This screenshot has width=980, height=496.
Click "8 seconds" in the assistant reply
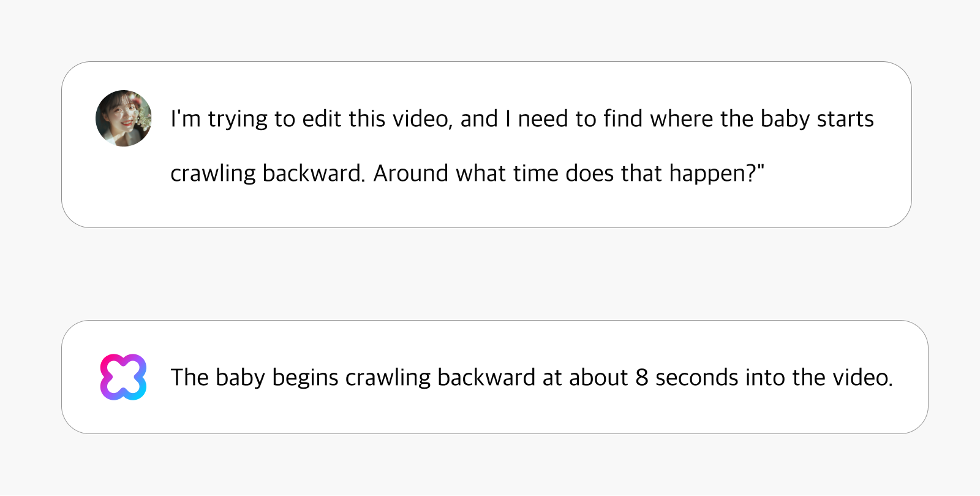(687, 378)
